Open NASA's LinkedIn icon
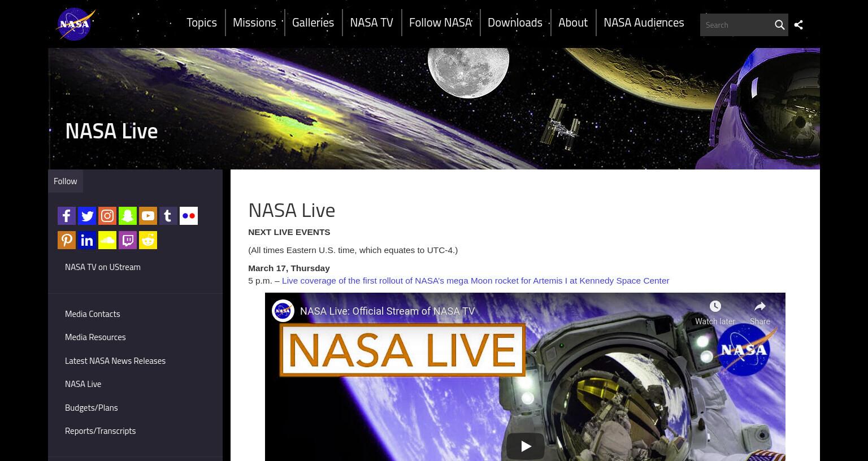The height and width of the screenshot is (461, 868). pos(87,240)
